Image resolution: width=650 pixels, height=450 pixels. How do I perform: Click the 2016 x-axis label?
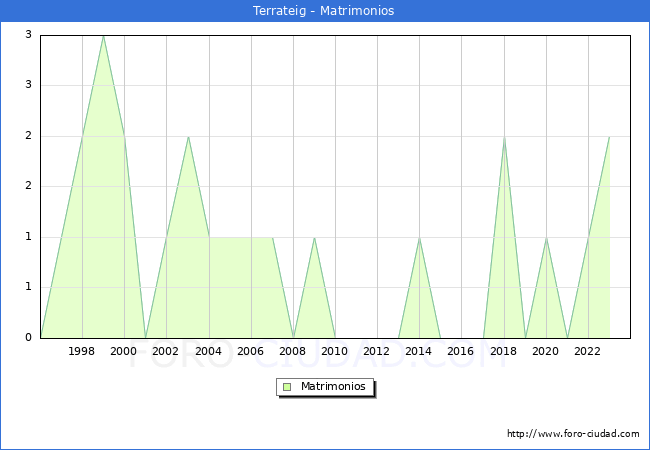pos(461,351)
